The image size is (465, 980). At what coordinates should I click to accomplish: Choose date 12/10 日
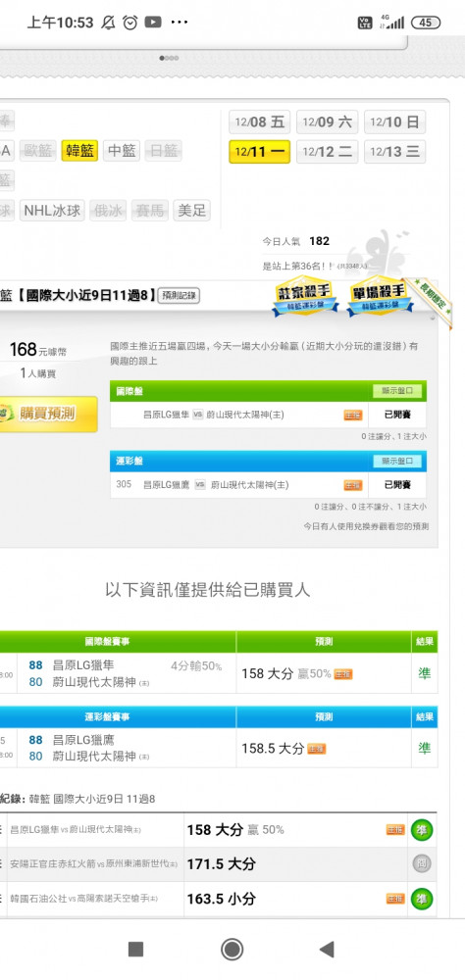point(395,122)
